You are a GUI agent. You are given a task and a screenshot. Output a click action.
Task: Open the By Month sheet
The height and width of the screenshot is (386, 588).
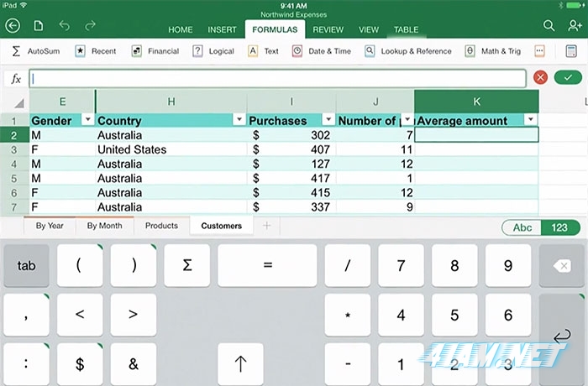pos(105,226)
